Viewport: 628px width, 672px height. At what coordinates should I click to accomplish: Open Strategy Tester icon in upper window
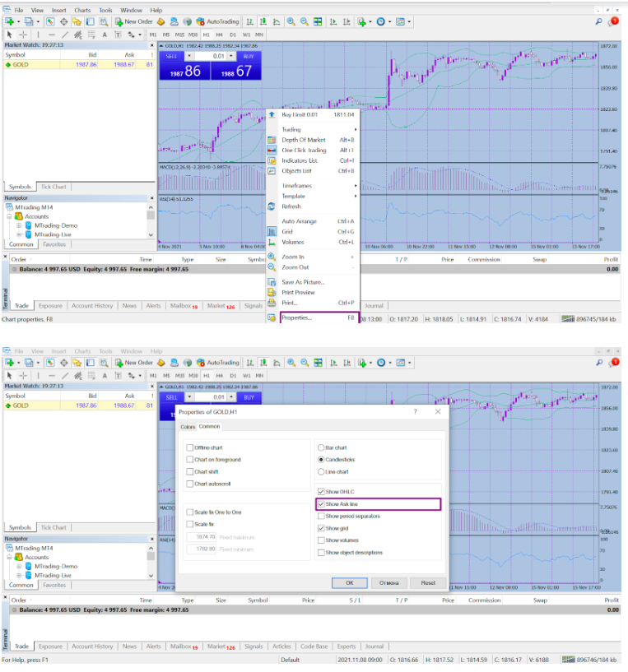coord(104,21)
